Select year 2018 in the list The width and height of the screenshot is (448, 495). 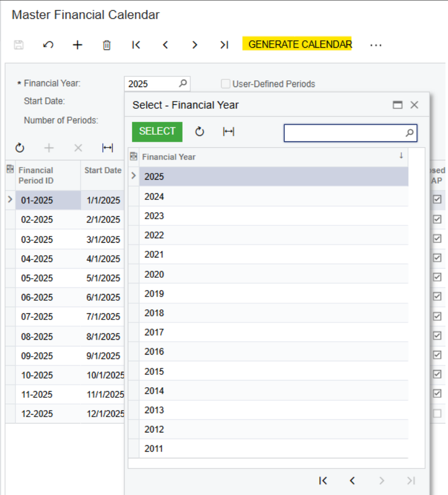point(155,313)
